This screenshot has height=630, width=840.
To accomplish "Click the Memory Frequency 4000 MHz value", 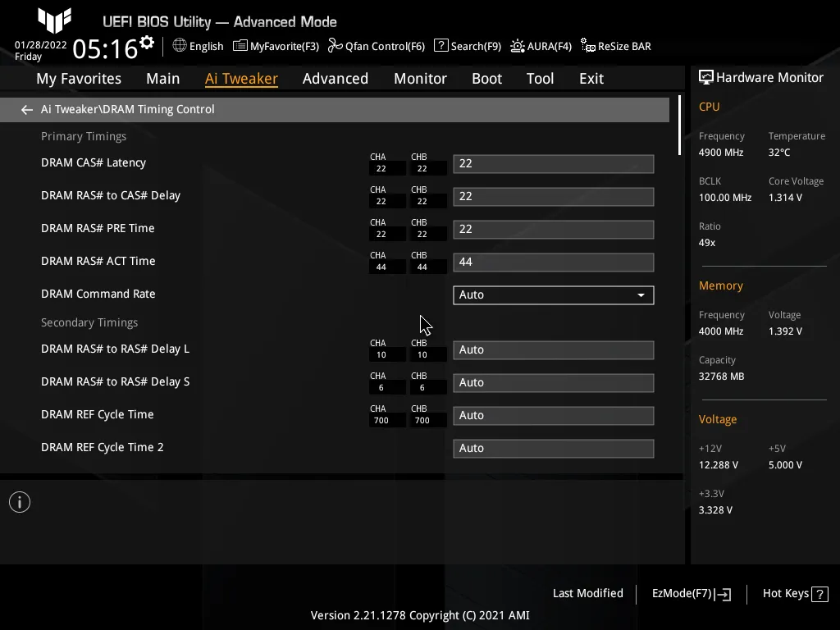I will point(720,331).
